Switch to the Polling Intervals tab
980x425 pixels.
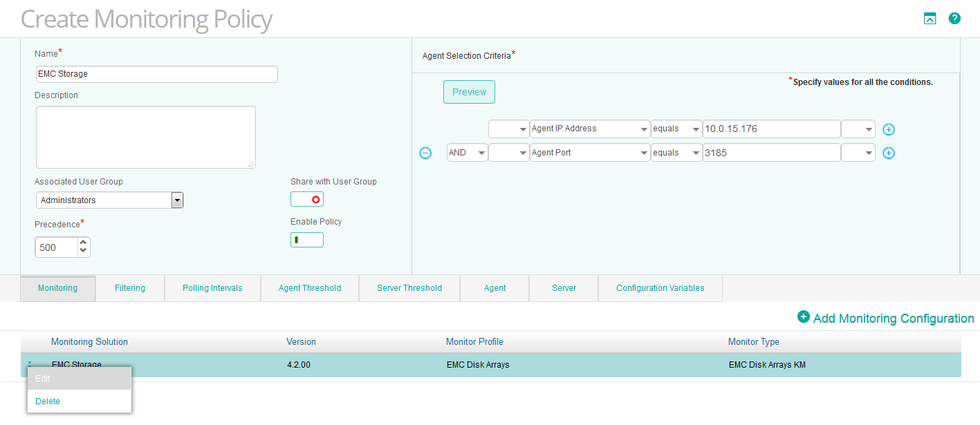click(x=212, y=288)
